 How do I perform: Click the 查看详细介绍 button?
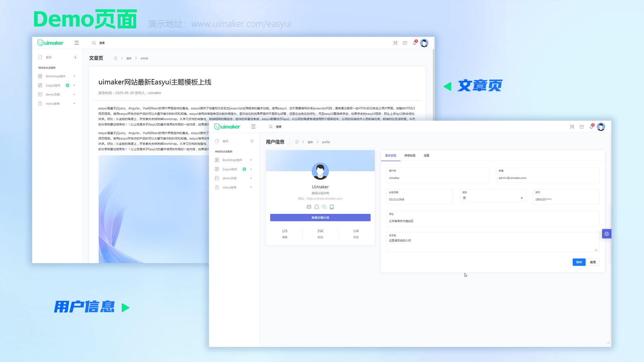[320, 218]
